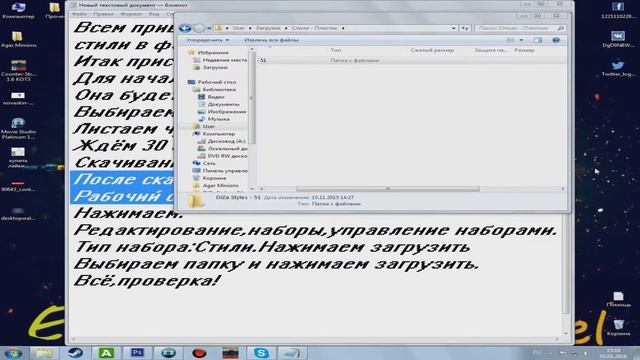Select 'Загрузки' breadcrumb in address bar
The height and width of the screenshot is (360, 640).
(268, 28)
